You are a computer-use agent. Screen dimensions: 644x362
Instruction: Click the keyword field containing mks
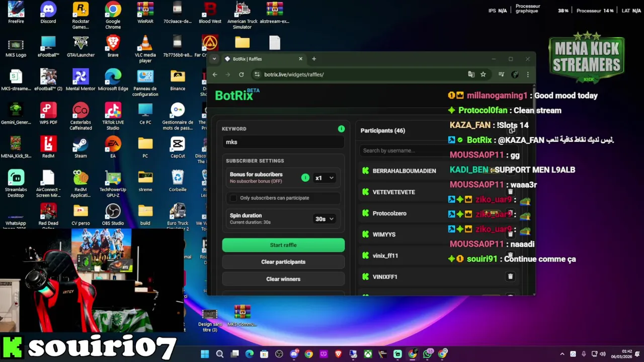pyautogui.click(x=283, y=142)
